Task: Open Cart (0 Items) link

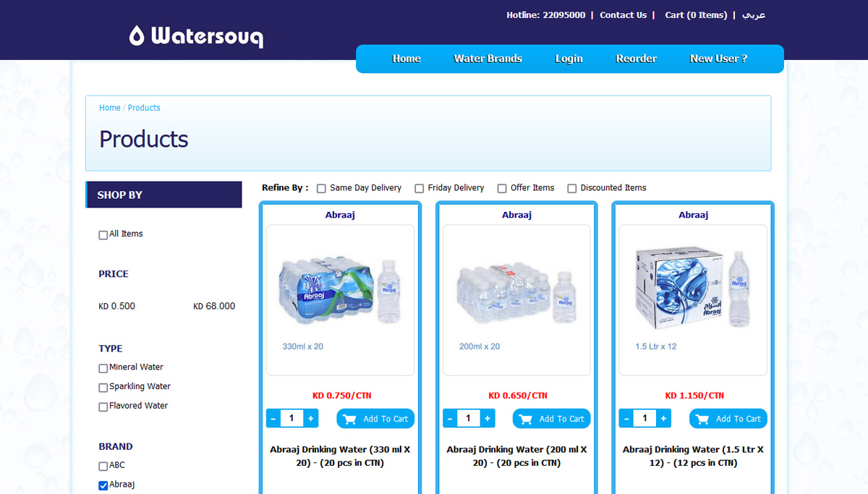Action: (696, 15)
